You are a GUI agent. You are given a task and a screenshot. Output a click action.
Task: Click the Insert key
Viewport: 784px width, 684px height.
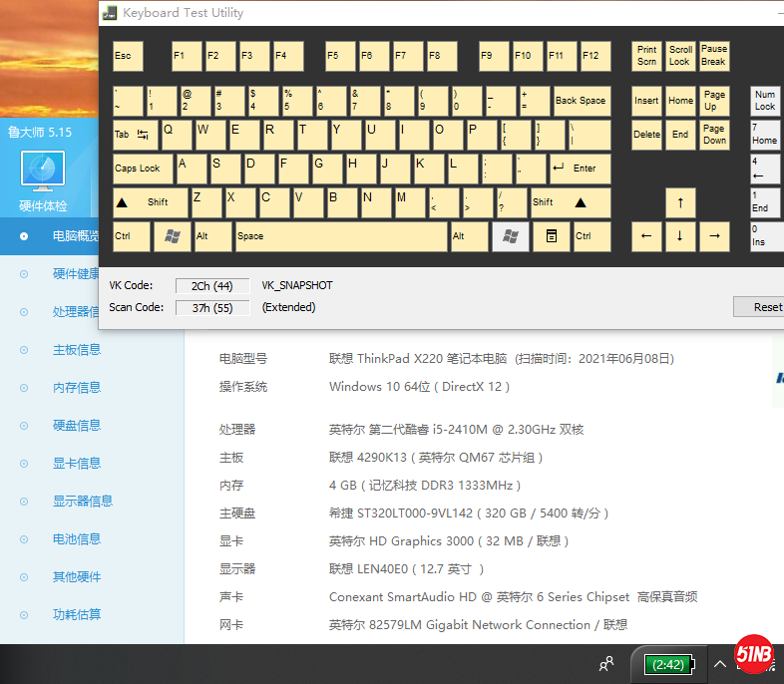646,101
